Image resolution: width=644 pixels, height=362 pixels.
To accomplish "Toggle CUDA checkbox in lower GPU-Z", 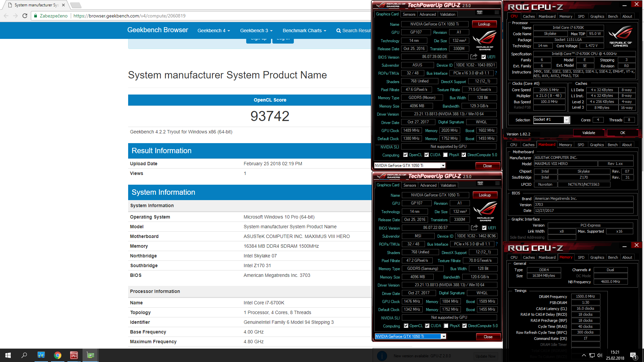I will click(x=427, y=326).
